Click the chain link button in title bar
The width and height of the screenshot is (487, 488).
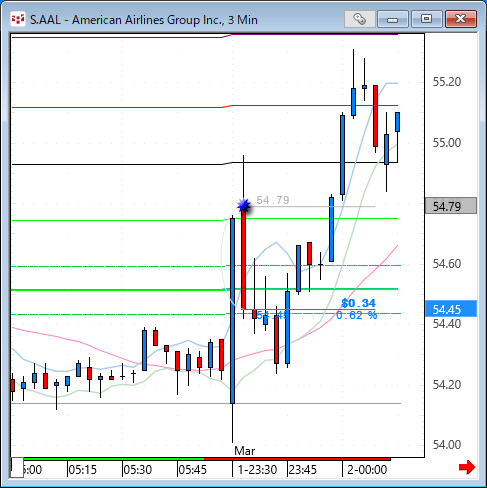pos(359,19)
